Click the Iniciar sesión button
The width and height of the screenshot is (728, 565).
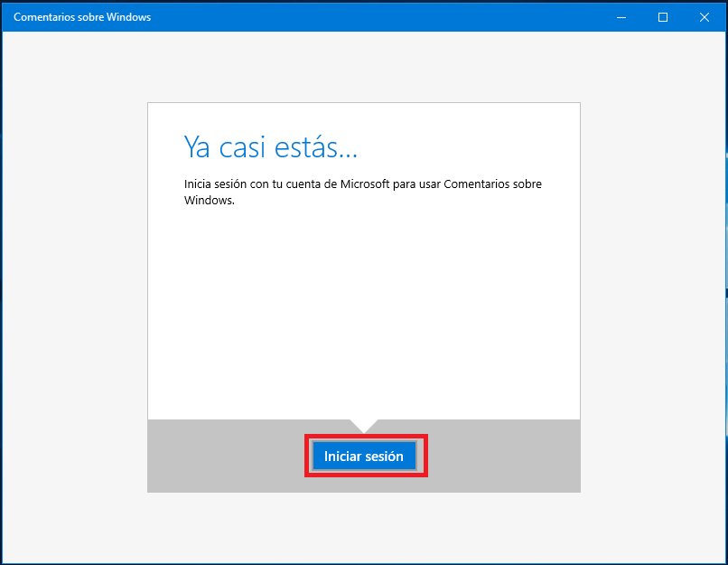(x=364, y=456)
